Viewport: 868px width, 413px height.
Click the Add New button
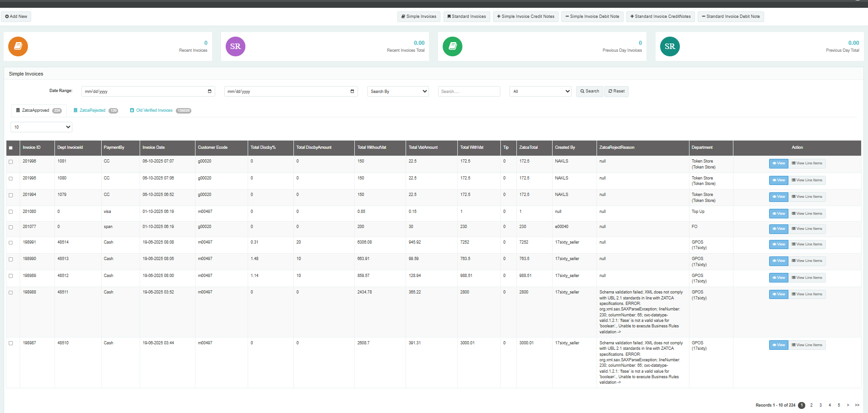click(x=16, y=16)
